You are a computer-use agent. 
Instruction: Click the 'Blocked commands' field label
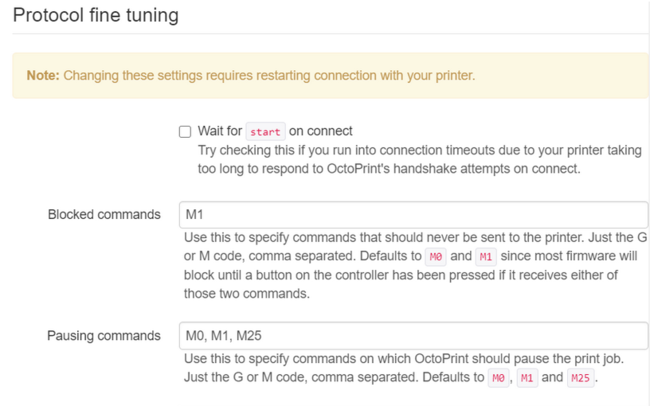click(104, 214)
